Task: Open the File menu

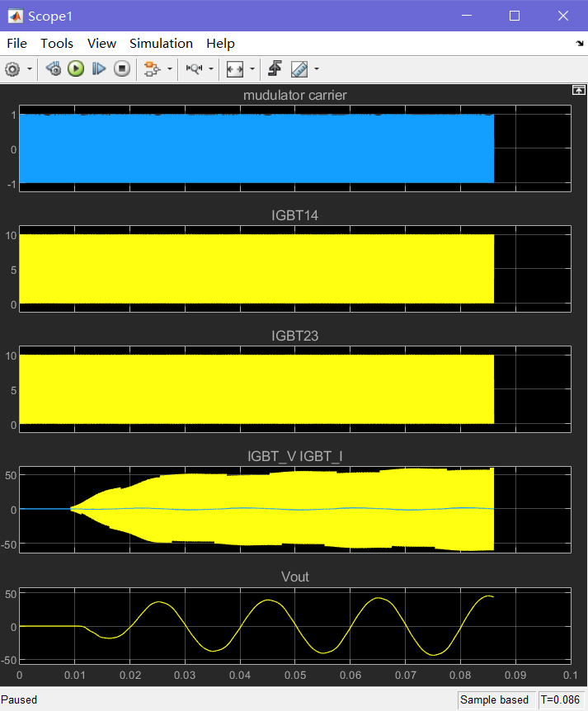Action: [x=16, y=44]
